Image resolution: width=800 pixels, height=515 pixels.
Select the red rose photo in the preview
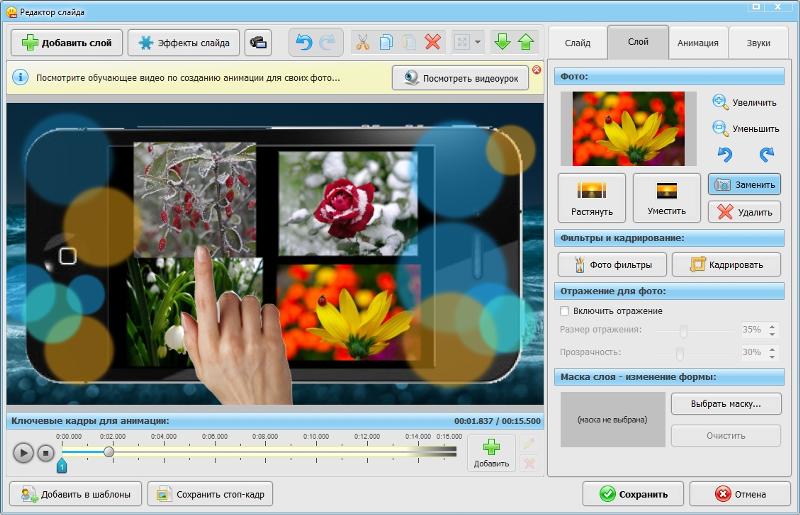coord(348,203)
